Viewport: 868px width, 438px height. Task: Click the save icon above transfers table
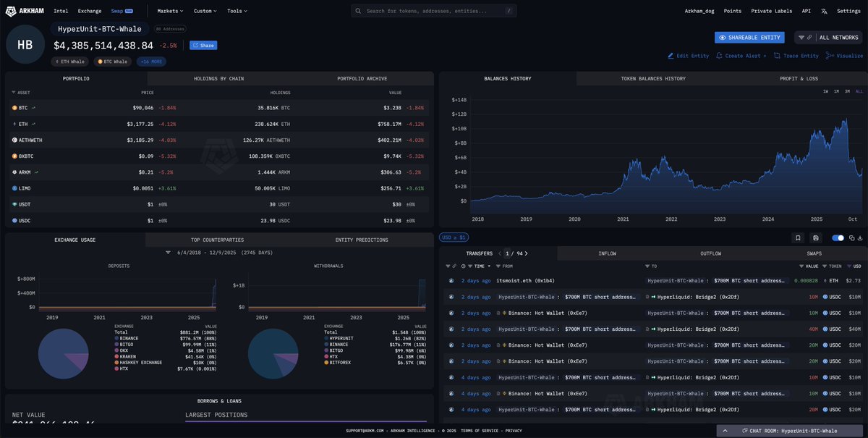[815, 237]
